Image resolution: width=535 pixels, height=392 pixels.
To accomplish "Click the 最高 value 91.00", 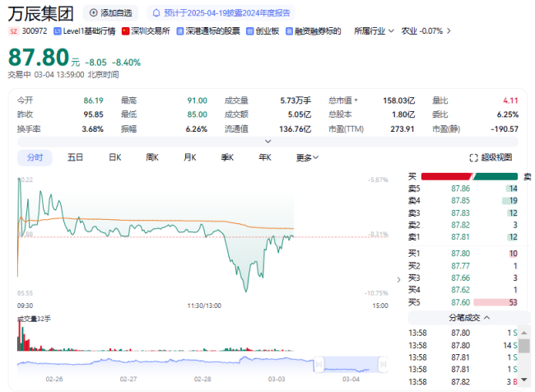I will [x=198, y=100].
